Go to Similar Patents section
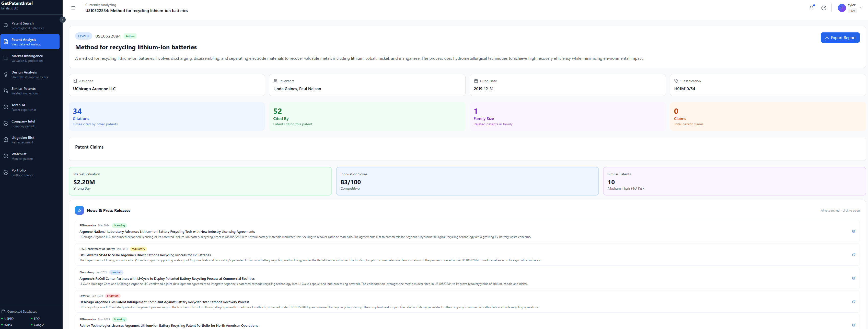Viewport: 868px width, 329px height. [x=30, y=91]
